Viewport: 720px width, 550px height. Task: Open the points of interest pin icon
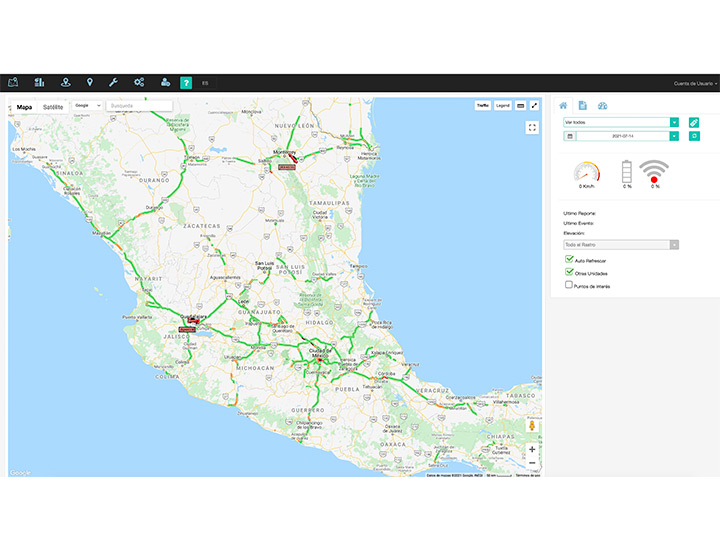(x=90, y=82)
